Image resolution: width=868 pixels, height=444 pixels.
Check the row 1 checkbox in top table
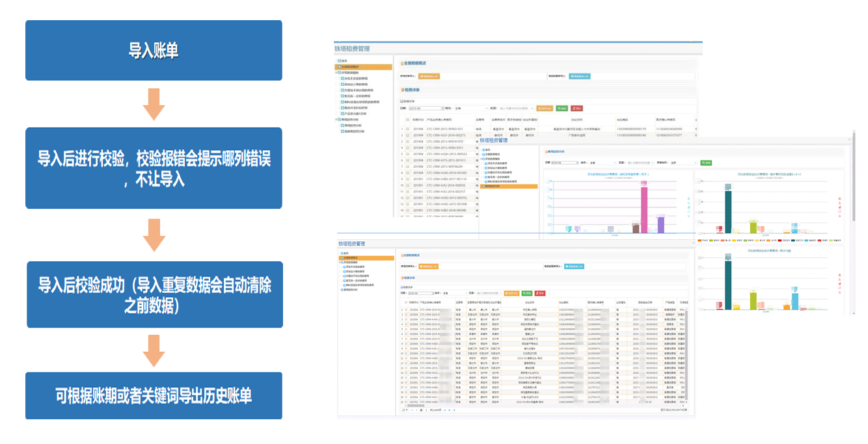[407, 129]
